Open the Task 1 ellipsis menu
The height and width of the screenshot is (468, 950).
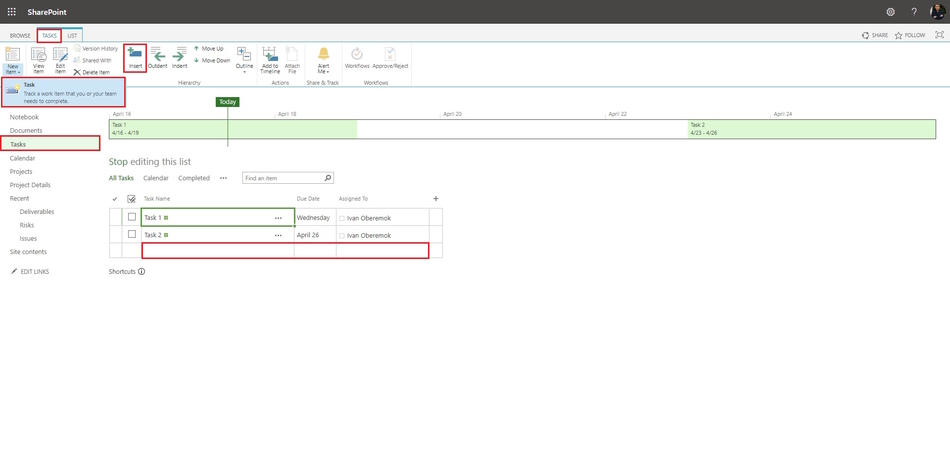[x=278, y=218]
